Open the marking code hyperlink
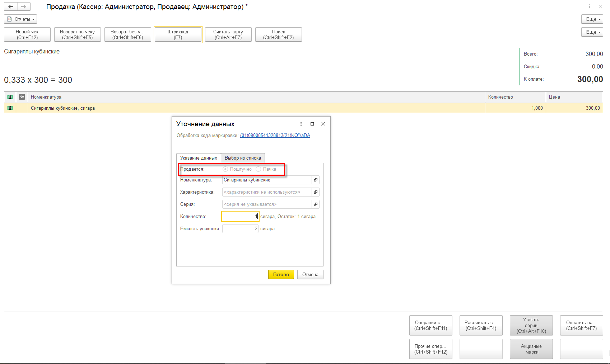Image resolution: width=610 pixels, height=364 pixels. coord(275,136)
